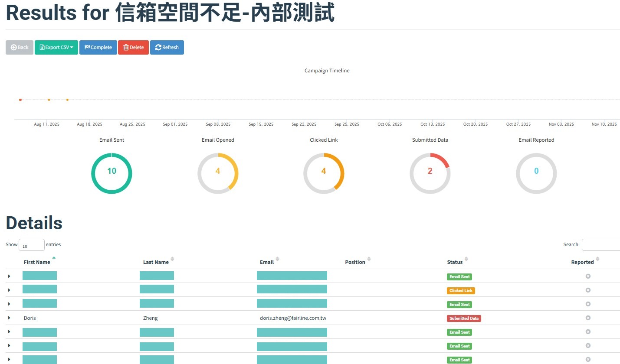Open the Export CSV dropdown

click(56, 47)
